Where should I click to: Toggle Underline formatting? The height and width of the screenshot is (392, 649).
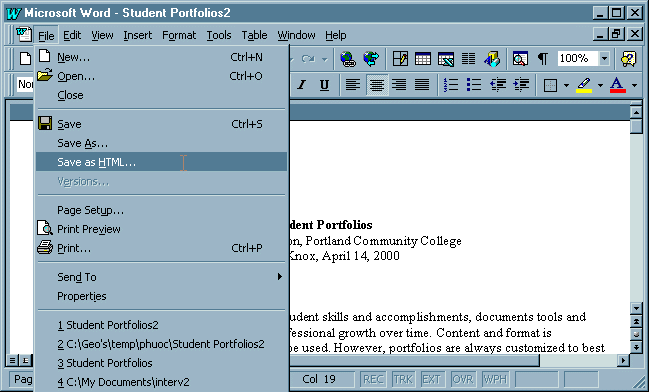[x=324, y=85]
